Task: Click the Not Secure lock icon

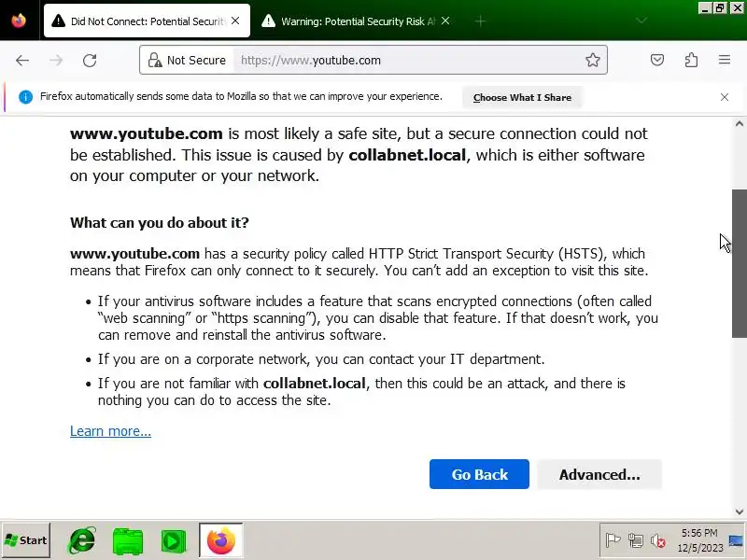Action: 154,60
